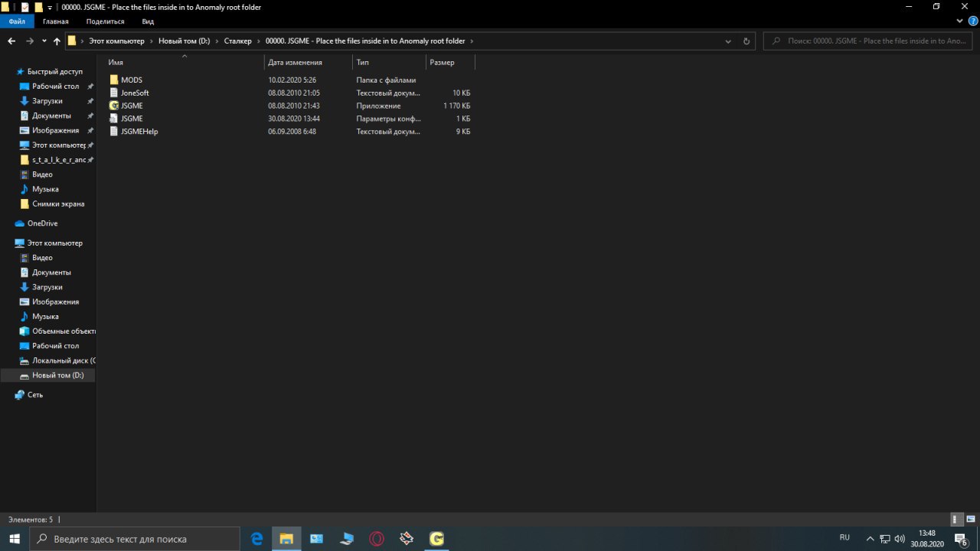Image resolution: width=980 pixels, height=551 pixels.
Task: Open the Файл menu
Action: coord(17,21)
